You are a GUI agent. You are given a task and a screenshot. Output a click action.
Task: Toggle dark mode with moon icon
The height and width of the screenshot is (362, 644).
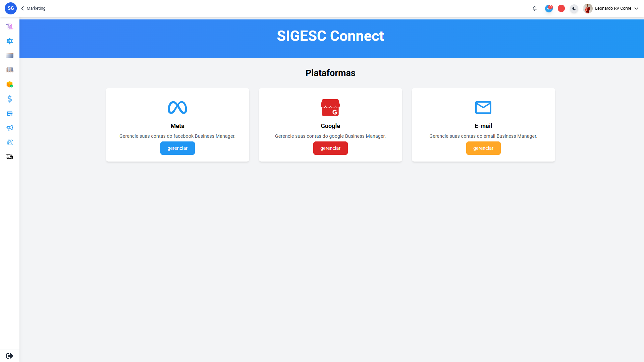[x=574, y=8]
